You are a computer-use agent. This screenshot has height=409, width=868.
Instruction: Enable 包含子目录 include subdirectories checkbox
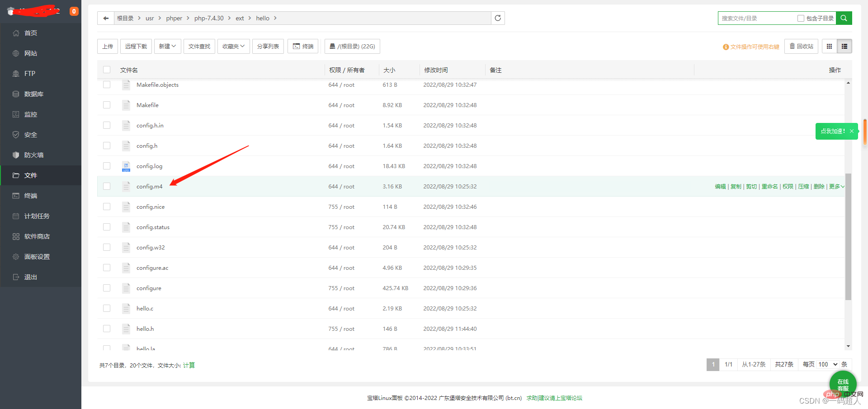[801, 19]
